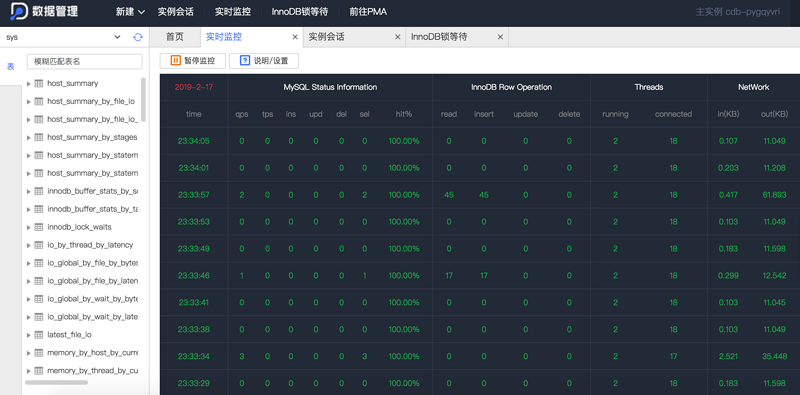The width and height of the screenshot is (800, 395).
Task: Click the connected column header
Action: [673, 114]
